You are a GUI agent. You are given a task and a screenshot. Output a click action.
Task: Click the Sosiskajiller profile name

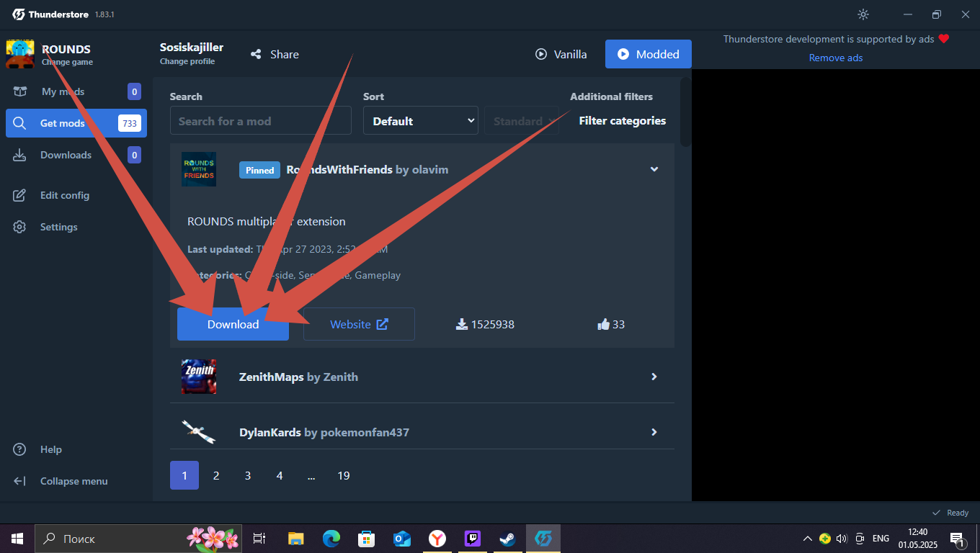192,48
